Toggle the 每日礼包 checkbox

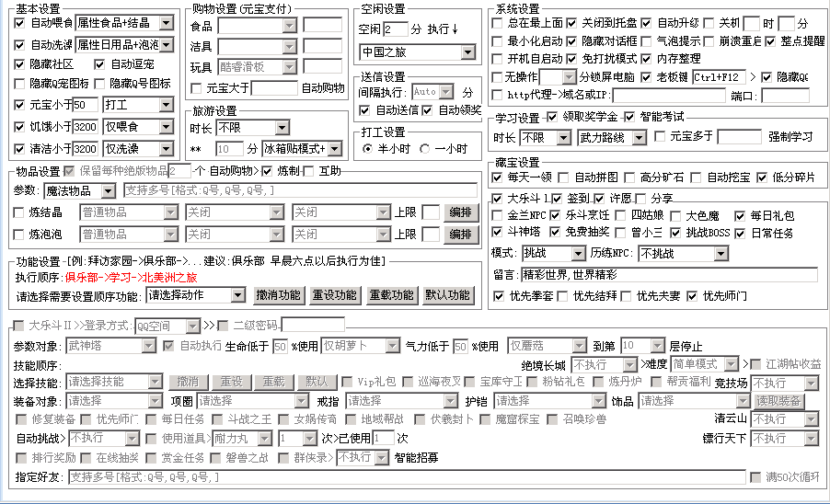tap(740, 216)
